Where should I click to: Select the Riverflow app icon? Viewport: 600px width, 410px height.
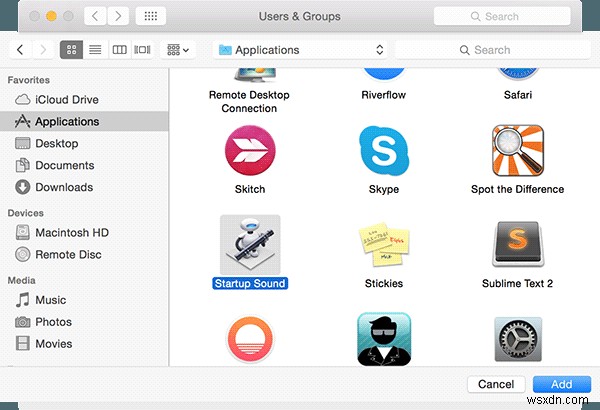(x=384, y=74)
